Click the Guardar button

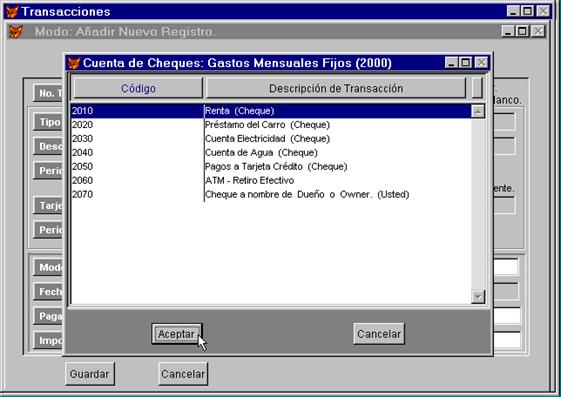(x=90, y=374)
